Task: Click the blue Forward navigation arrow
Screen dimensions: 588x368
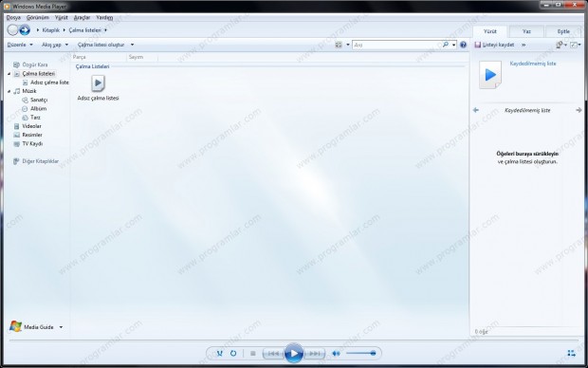Action: (x=25, y=30)
